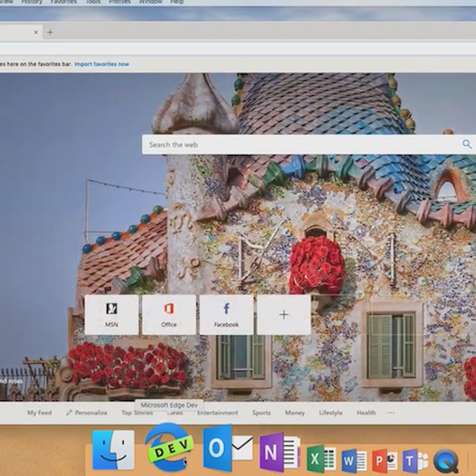
Task: Open the Facebook quick link tile
Action: pyautogui.click(x=226, y=315)
